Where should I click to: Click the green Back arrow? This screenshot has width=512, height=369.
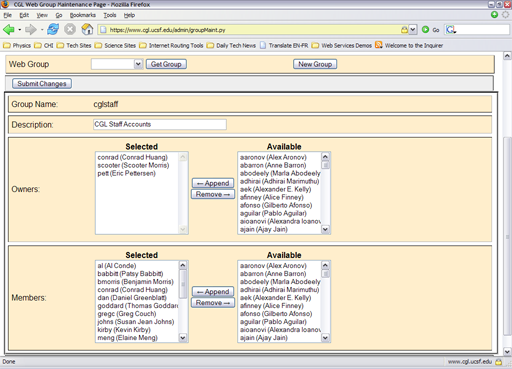click(x=9, y=30)
